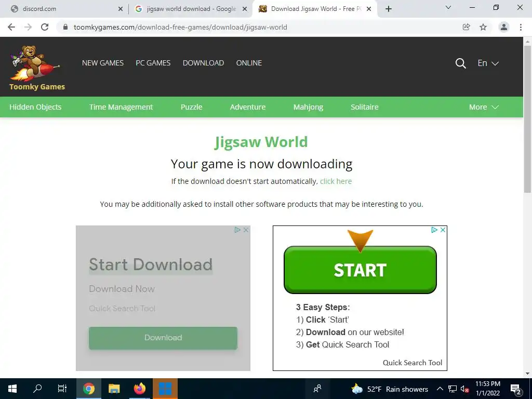Expand the En language dropdown
This screenshot has height=399, width=532.
click(488, 63)
